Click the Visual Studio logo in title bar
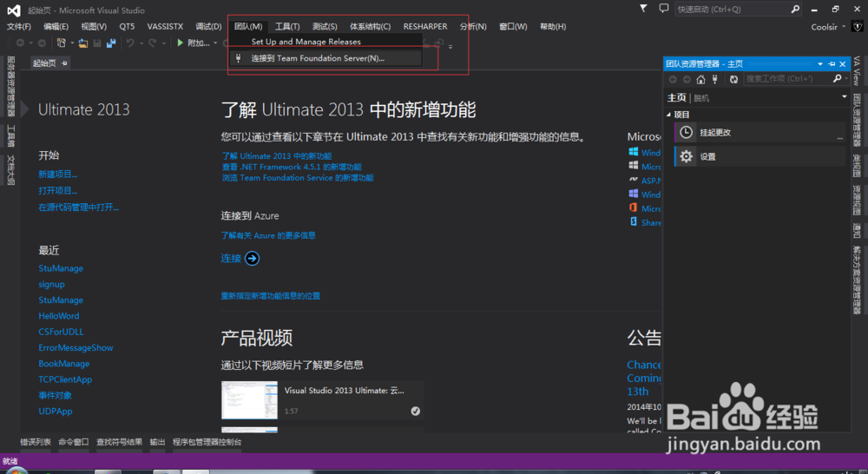This screenshot has width=868, height=474. point(13,10)
